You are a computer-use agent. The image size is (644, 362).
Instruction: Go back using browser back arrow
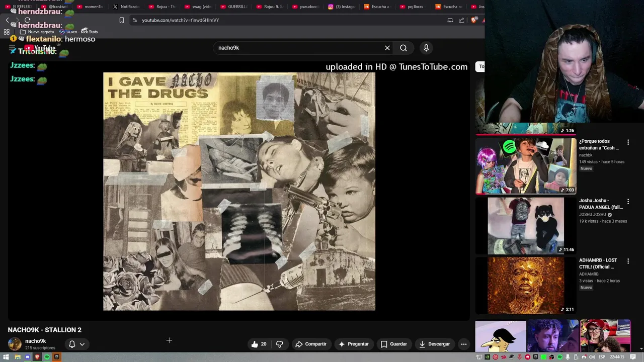[7, 20]
